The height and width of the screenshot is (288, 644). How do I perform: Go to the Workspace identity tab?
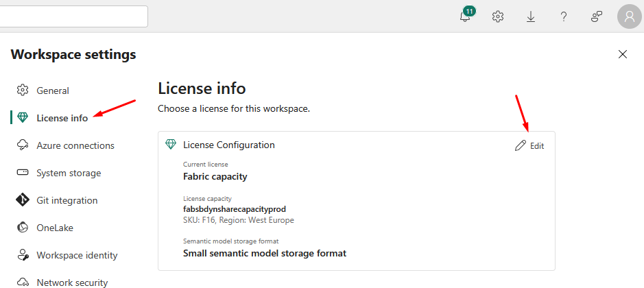(77, 255)
